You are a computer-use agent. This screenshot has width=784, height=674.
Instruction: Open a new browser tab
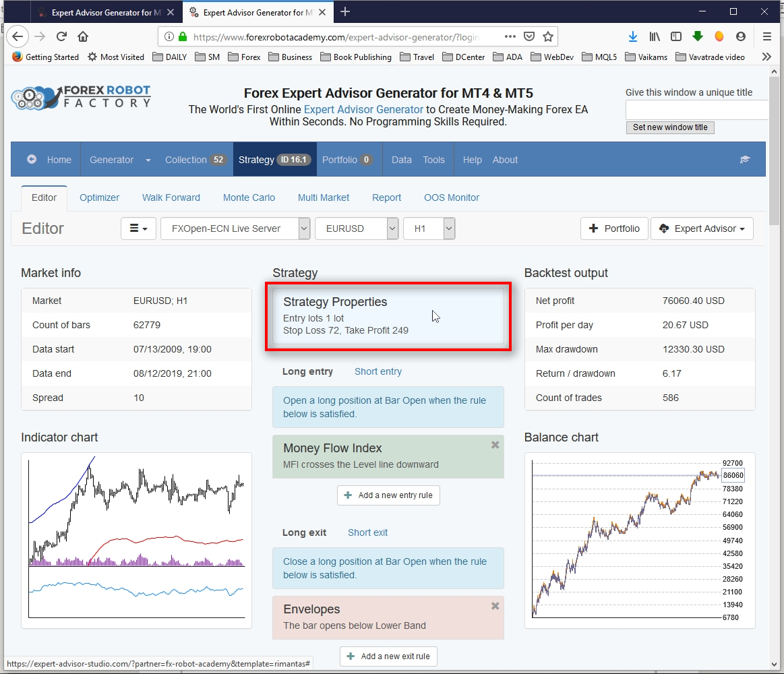(345, 11)
